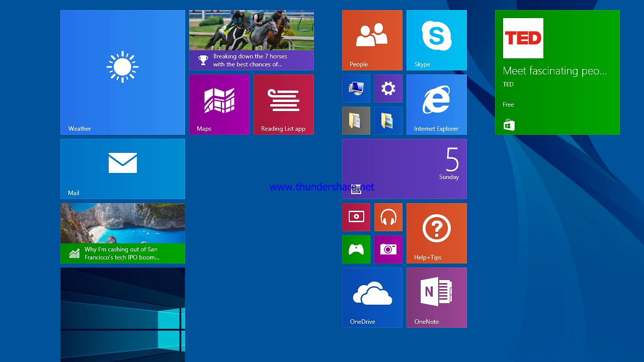Open the Weather tile

pos(123,72)
